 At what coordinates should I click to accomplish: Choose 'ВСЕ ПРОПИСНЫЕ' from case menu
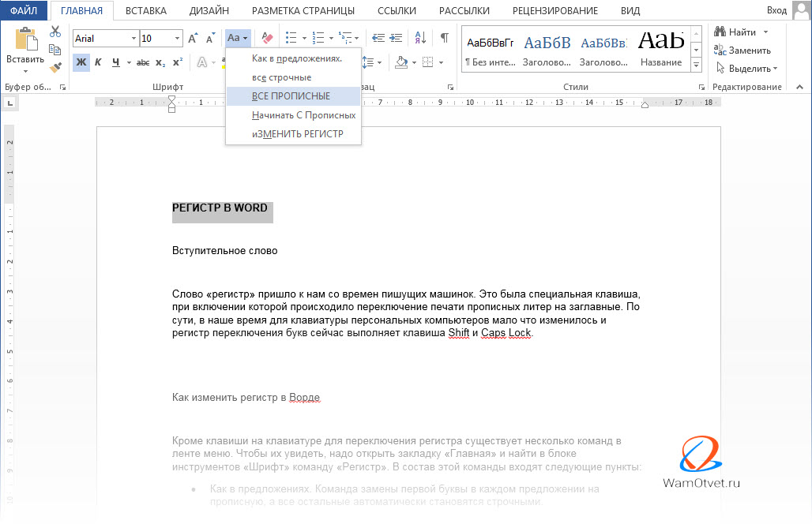point(291,96)
